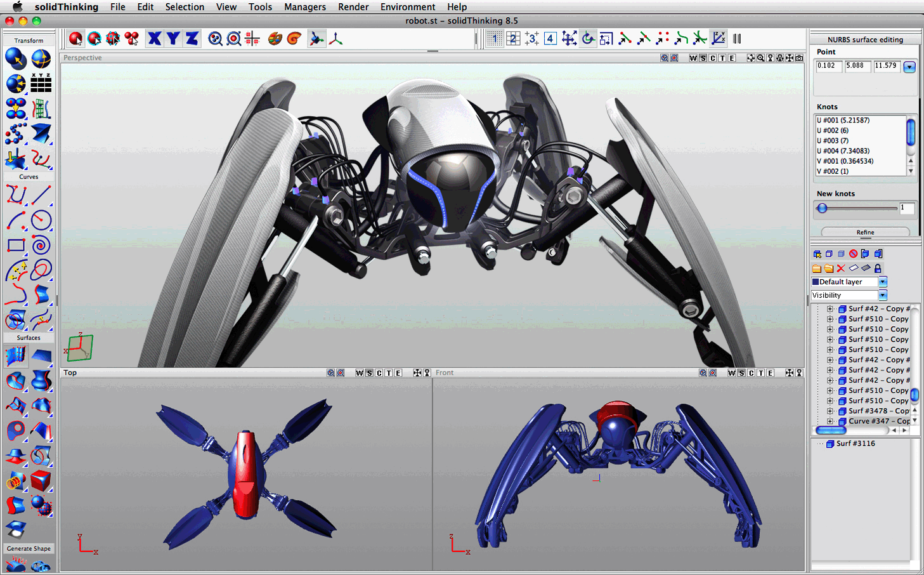
Task: Click the Knots list scroll-down arrow
Action: 911,171
